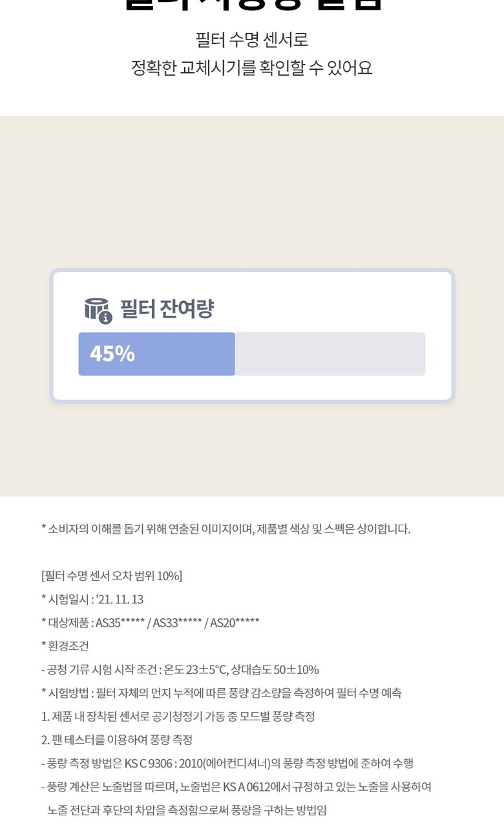Click the KS C 9306 : 2010 reference line
The image size is (504, 827).
pos(227,764)
